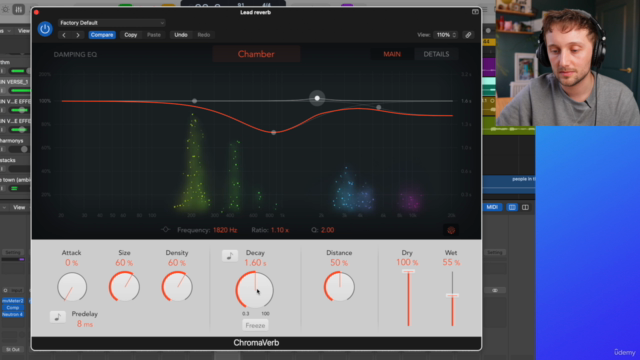The height and width of the screenshot is (360, 640).
Task: Open the View 110% size dropdown
Action: [x=446, y=35]
